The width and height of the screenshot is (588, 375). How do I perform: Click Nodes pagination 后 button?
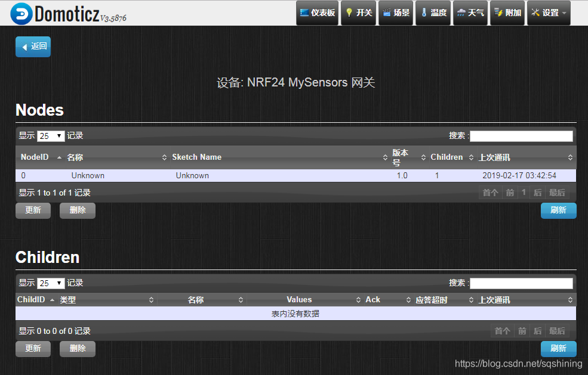click(x=537, y=193)
